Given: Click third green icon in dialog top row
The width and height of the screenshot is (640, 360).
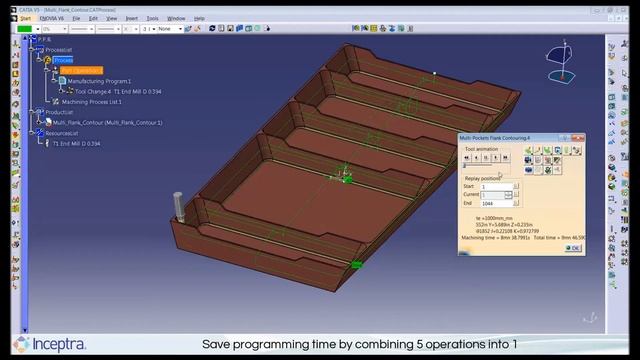Looking at the screenshot, I should tap(548, 150).
